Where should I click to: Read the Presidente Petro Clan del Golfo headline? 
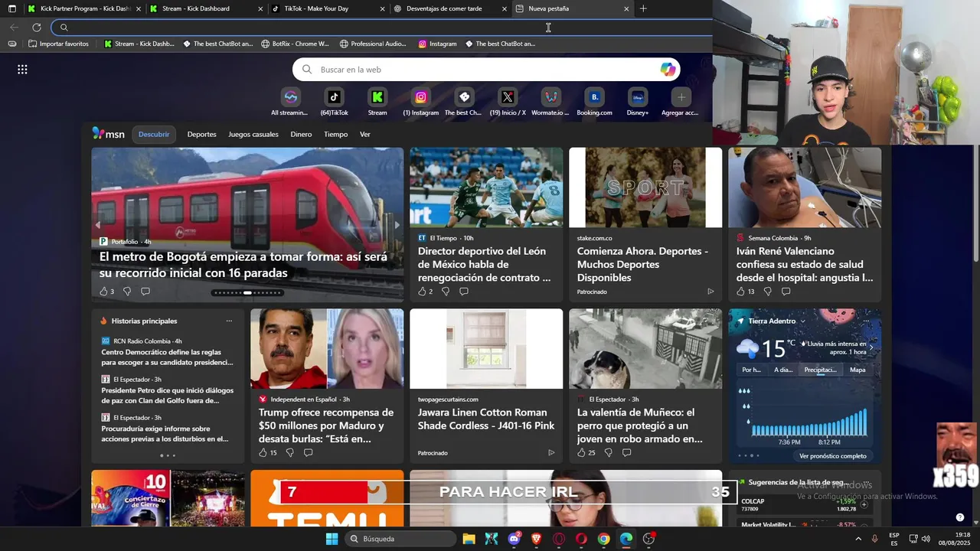pos(165,396)
